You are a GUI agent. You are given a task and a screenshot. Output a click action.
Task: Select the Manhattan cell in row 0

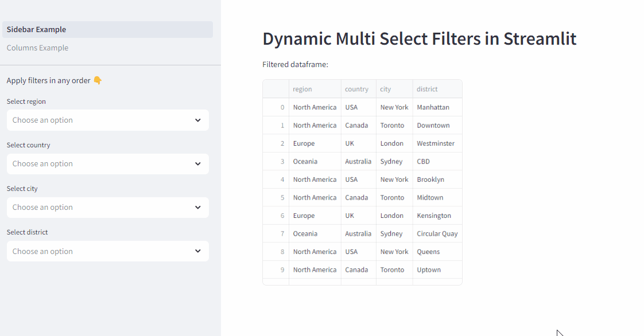[x=437, y=107]
